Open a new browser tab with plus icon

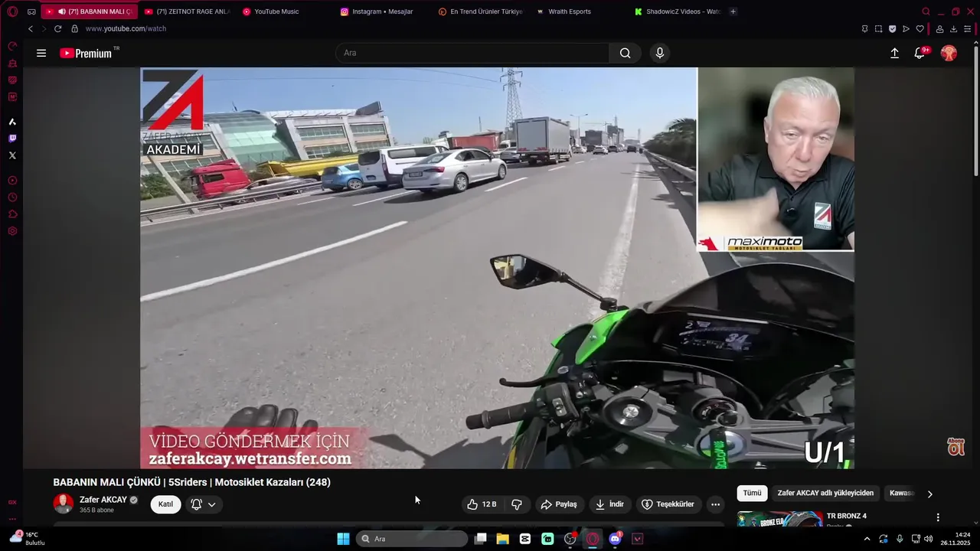(x=733, y=11)
